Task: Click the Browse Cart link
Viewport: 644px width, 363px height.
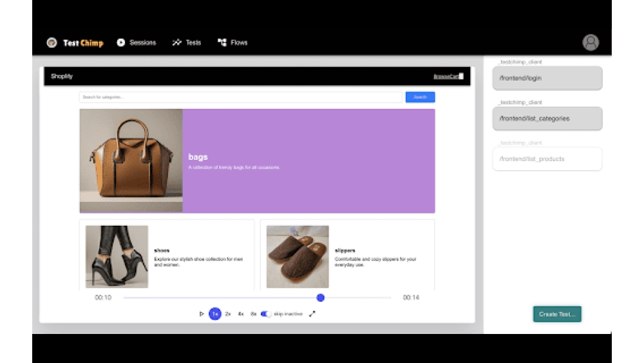Action: [x=446, y=77]
